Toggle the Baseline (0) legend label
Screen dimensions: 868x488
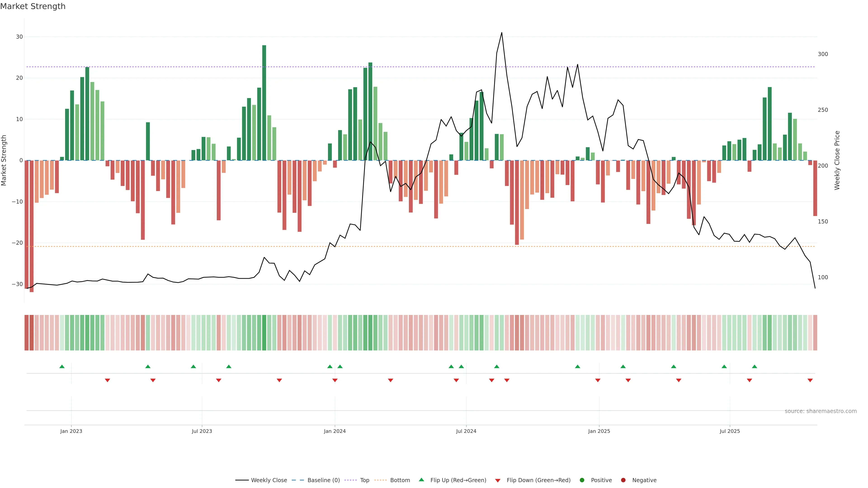coord(323,480)
